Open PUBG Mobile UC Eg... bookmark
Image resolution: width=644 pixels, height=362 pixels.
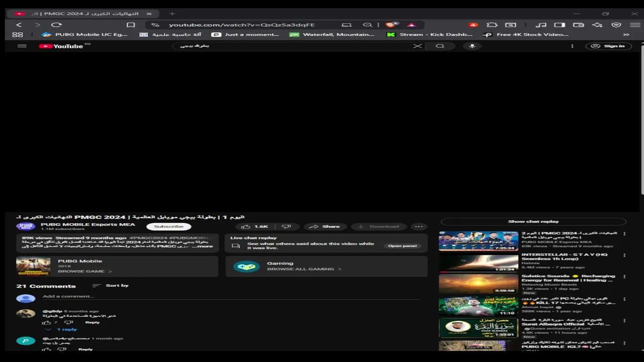[x=85, y=35]
